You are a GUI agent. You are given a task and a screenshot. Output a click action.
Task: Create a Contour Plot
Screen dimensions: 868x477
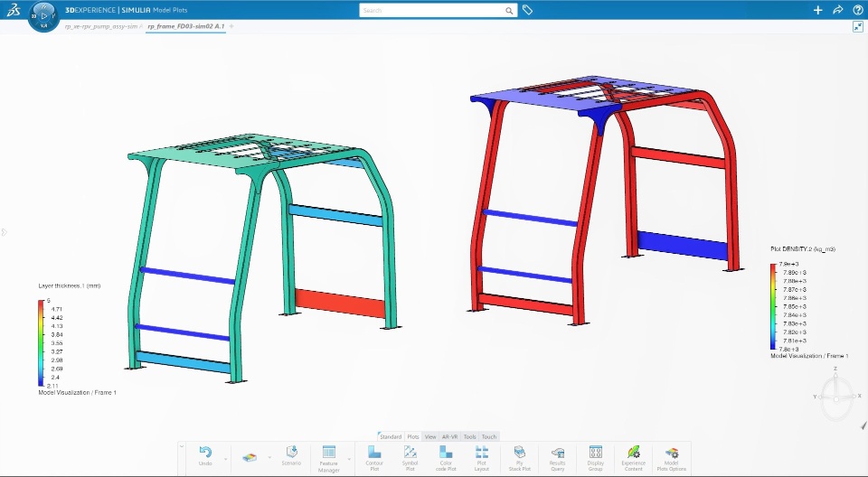[x=374, y=459]
